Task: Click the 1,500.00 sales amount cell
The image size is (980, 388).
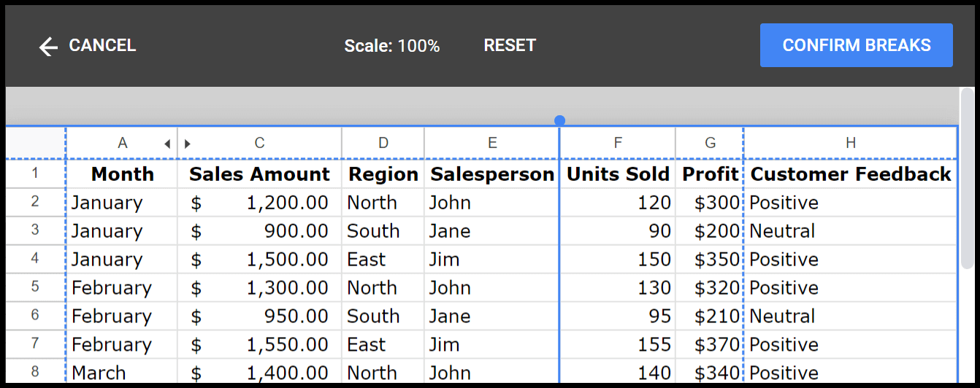Action: coord(259,259)
